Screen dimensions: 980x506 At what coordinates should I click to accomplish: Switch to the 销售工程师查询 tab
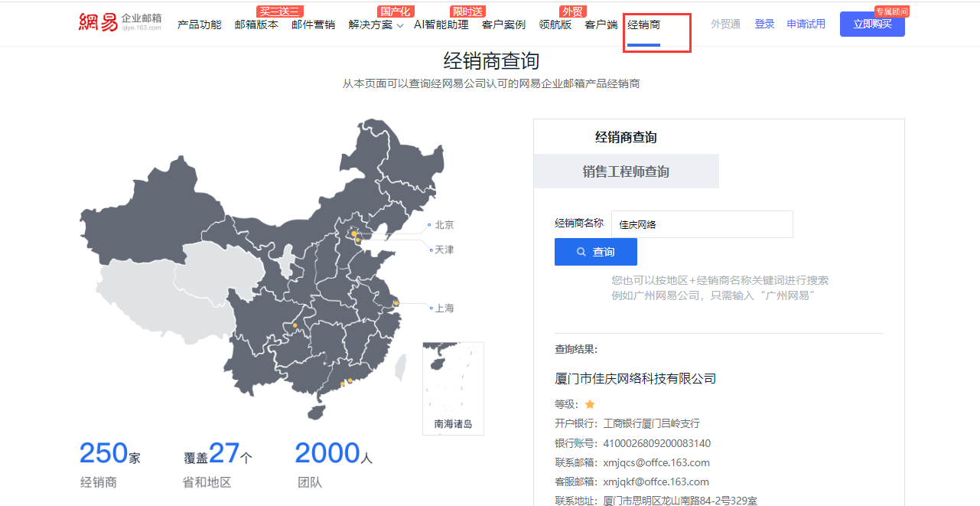(x=626, y=171)
